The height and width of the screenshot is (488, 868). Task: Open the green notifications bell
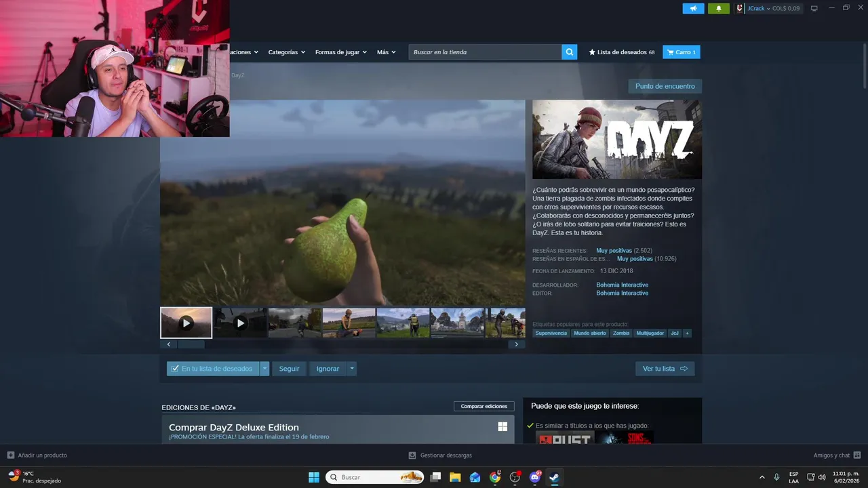coord(718,8)
